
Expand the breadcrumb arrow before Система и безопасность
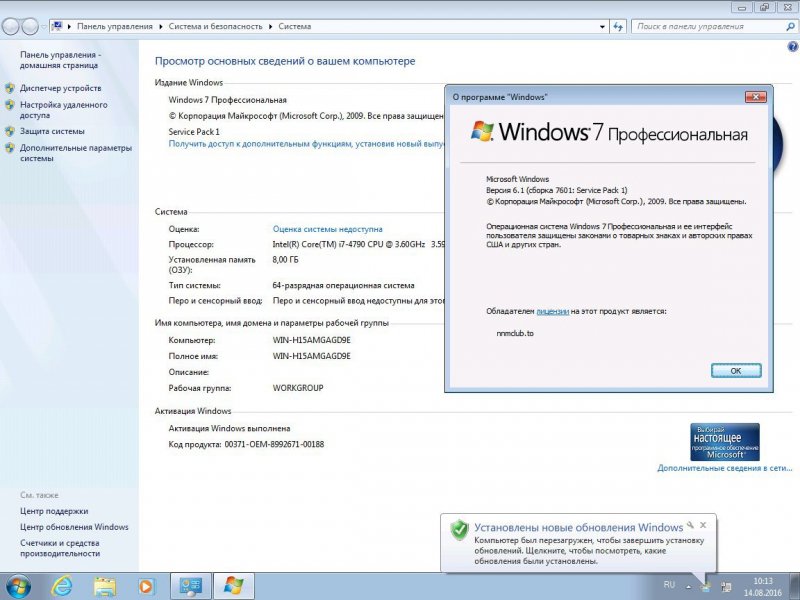[161, 27]
